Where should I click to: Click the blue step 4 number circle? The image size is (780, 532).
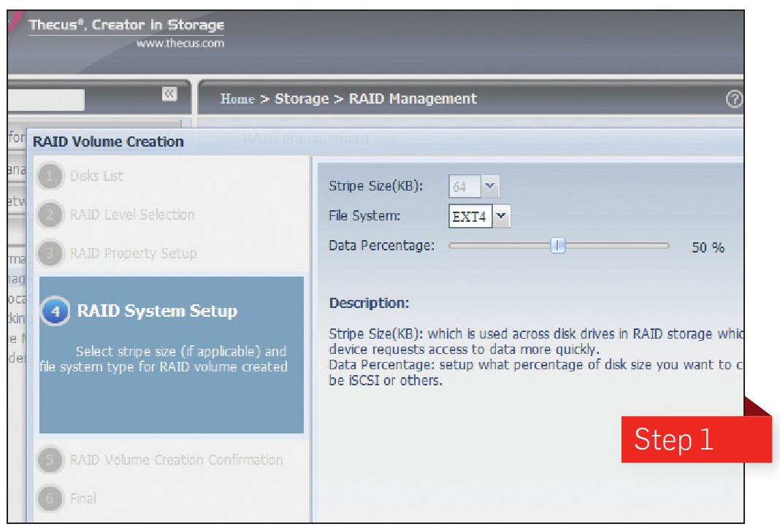pos(56,312)
